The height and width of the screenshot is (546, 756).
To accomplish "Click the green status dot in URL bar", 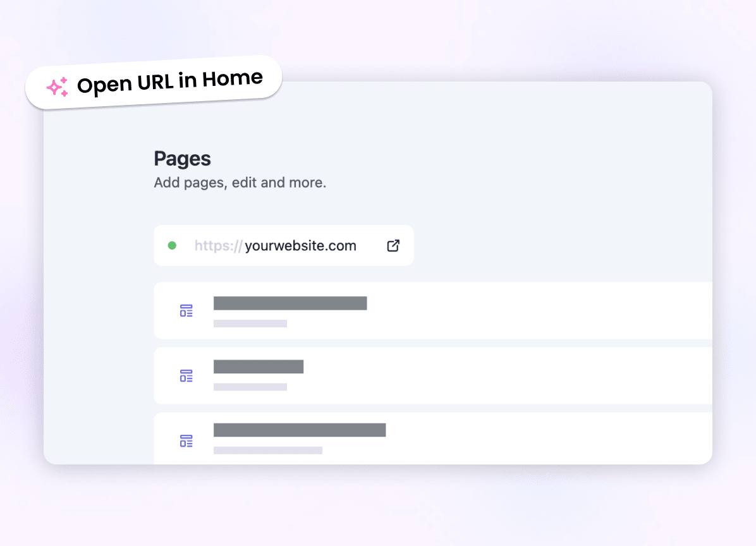I will coord(172,246).
